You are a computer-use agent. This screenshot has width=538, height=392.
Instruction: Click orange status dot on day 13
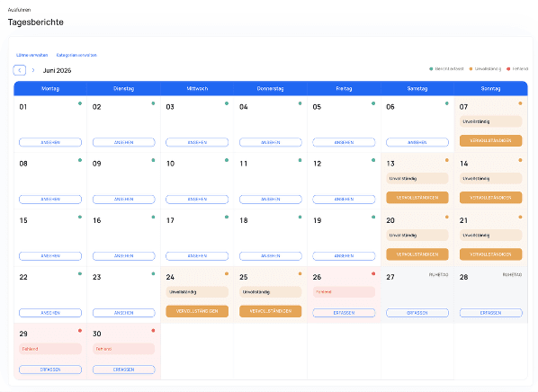(x=447, y=160)
